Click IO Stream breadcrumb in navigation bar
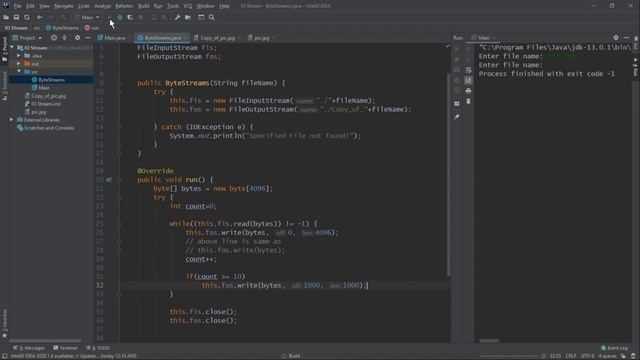The height and width of the screenshot is (360, 640). point(16,28)
